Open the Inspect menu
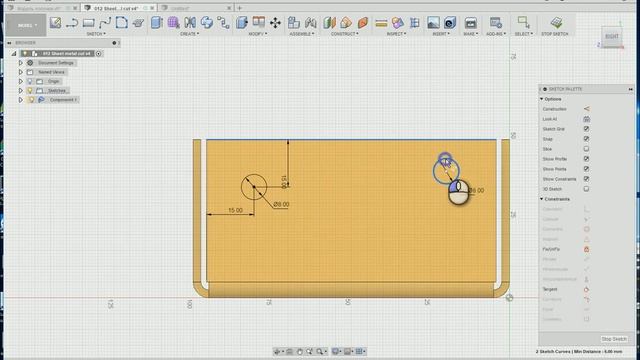 [x=396, y=34]
